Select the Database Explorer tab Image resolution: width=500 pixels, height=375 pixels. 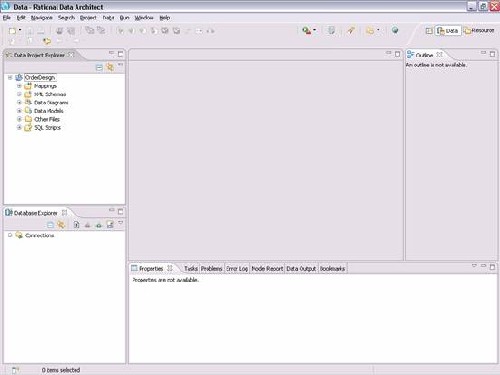[36, 213]
